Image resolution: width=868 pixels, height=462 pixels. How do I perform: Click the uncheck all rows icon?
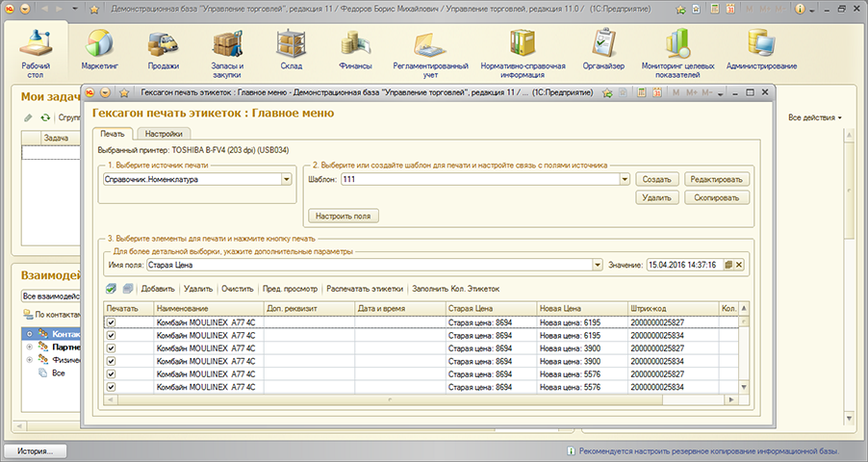pos(127,288)
